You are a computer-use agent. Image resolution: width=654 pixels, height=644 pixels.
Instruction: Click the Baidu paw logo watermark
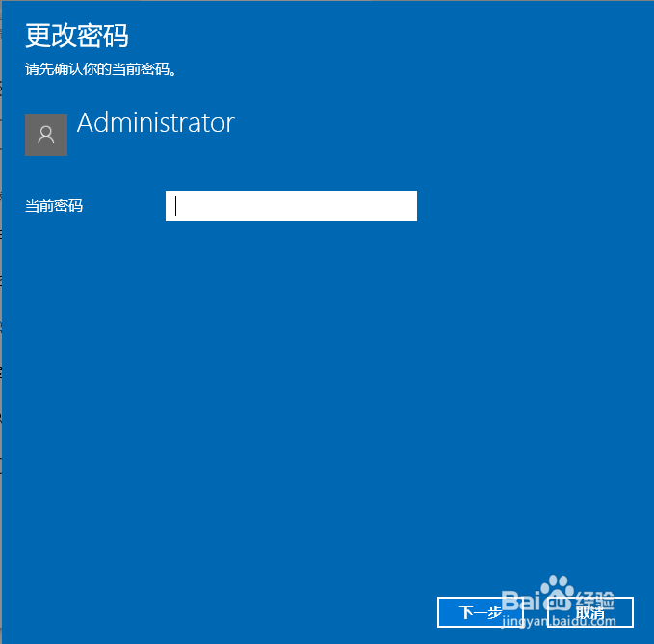(x=558, y=592)
